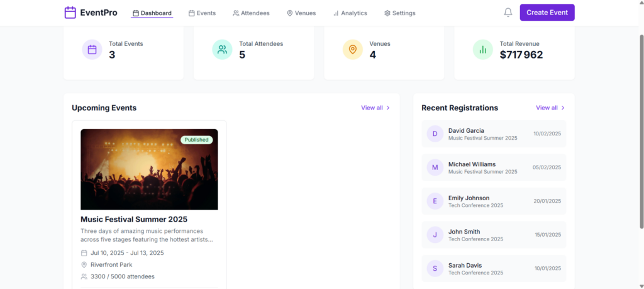
Task: Switch to the Attendees tab
Action: pyautogui.click(x=252, y=13)
